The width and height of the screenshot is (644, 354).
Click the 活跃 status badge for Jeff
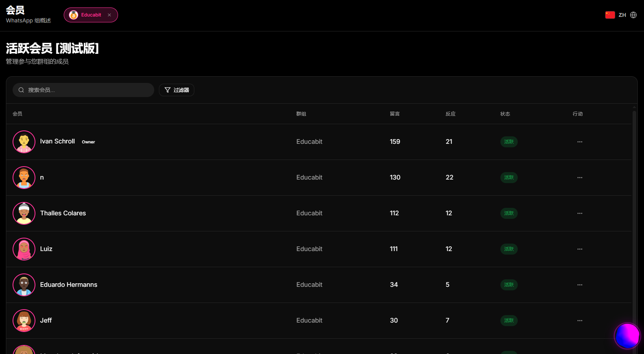pyautogui.click(x=509, y=321)
